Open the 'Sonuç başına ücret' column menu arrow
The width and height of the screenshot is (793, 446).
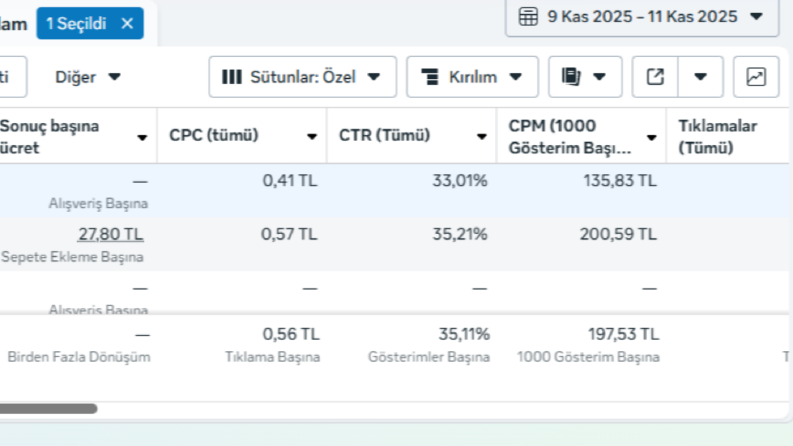[142, 138]
